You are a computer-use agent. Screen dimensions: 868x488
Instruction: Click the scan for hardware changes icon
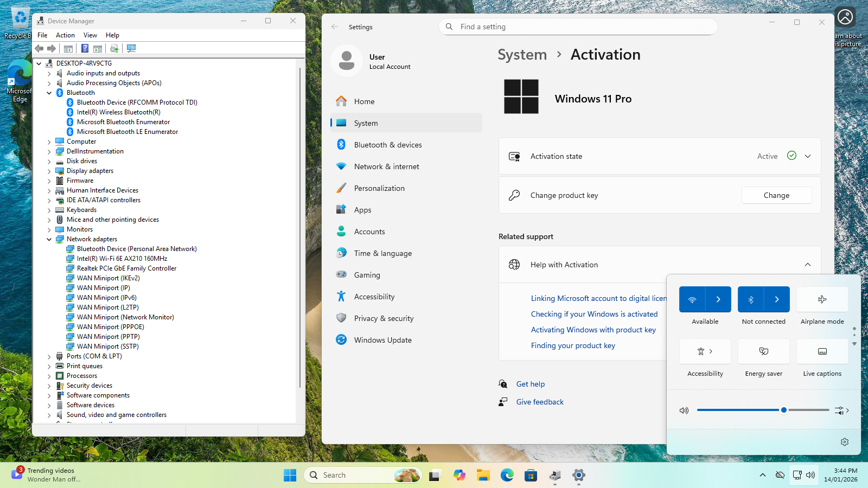(131, 49)
